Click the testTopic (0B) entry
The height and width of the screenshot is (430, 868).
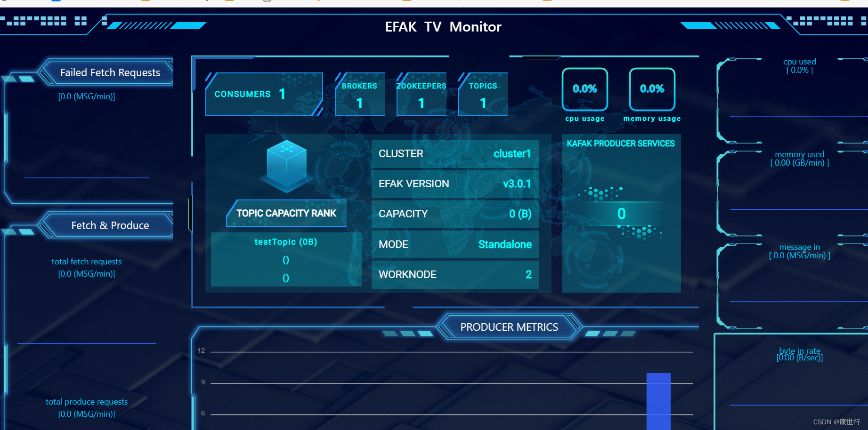286,242
